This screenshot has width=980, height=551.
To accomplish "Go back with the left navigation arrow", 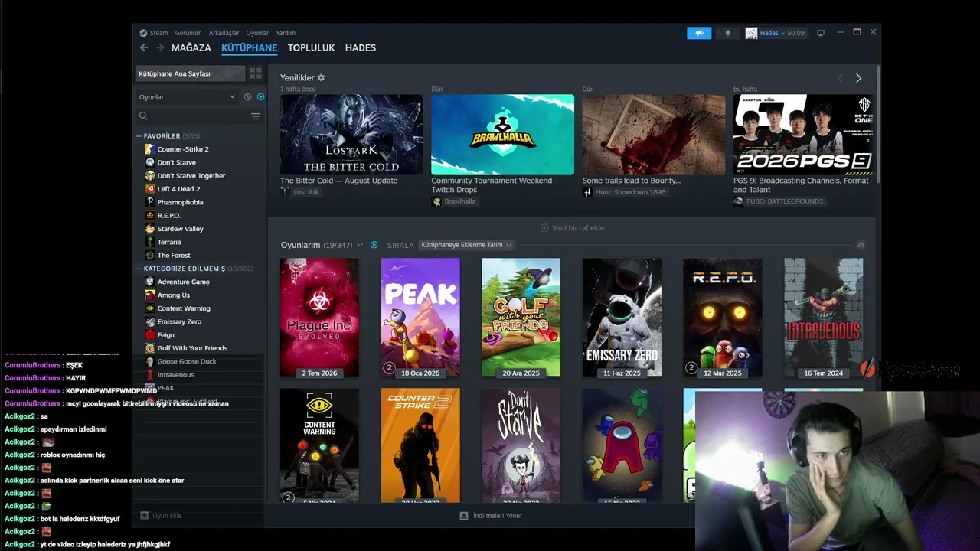I will pyautogui.click(x=144, y=47).
